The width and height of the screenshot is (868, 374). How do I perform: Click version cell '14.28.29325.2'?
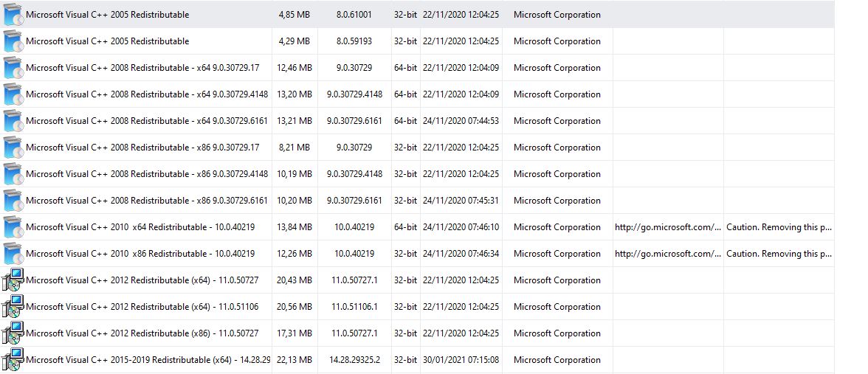(x=354, y=360)
